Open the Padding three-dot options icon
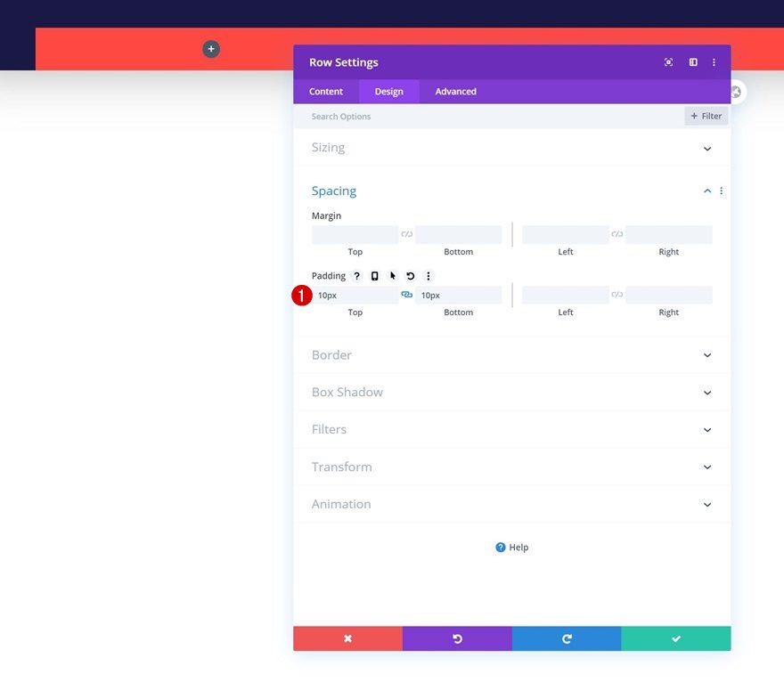 429,275
